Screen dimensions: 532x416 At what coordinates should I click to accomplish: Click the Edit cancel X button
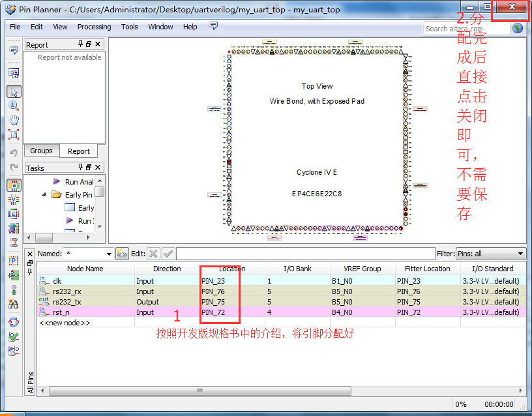coord(153,254)
